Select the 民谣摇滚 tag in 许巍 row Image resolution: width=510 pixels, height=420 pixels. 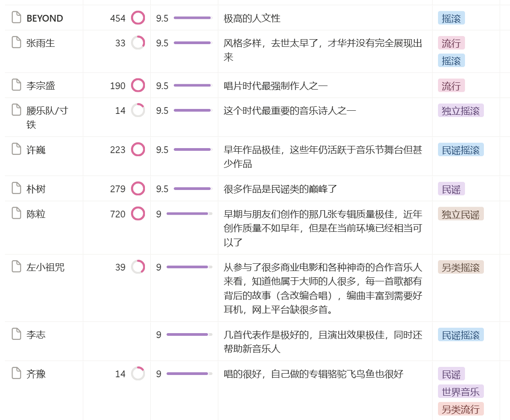[460, 149]
